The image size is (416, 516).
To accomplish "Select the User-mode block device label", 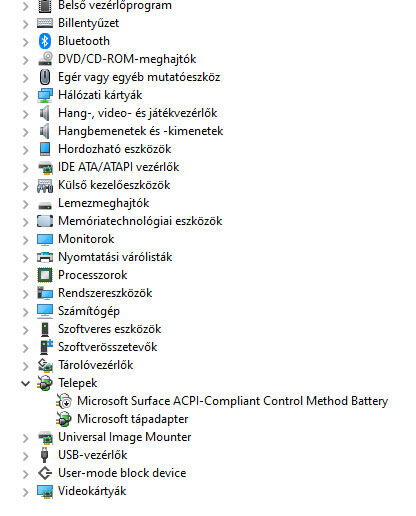I will click(x=122, y=473).
